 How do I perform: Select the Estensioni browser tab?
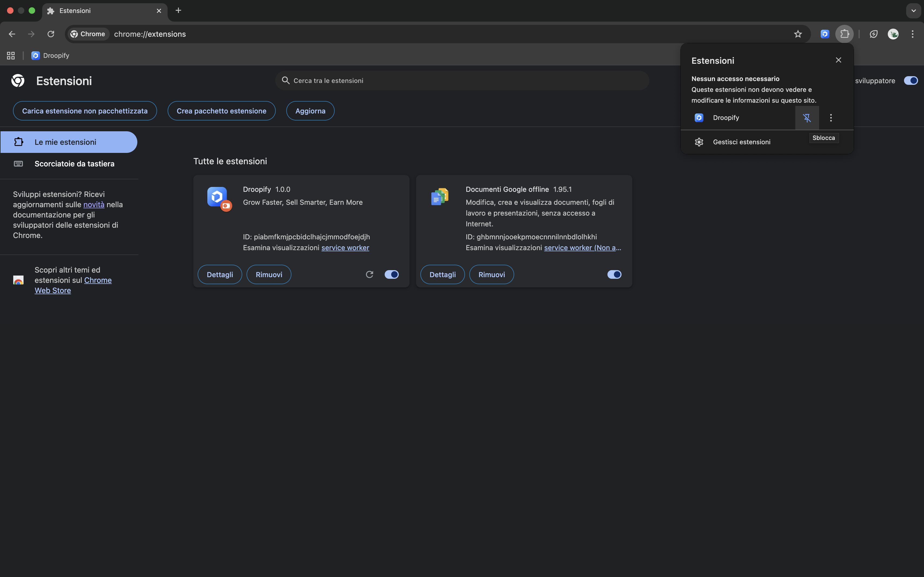coord(104,11)
